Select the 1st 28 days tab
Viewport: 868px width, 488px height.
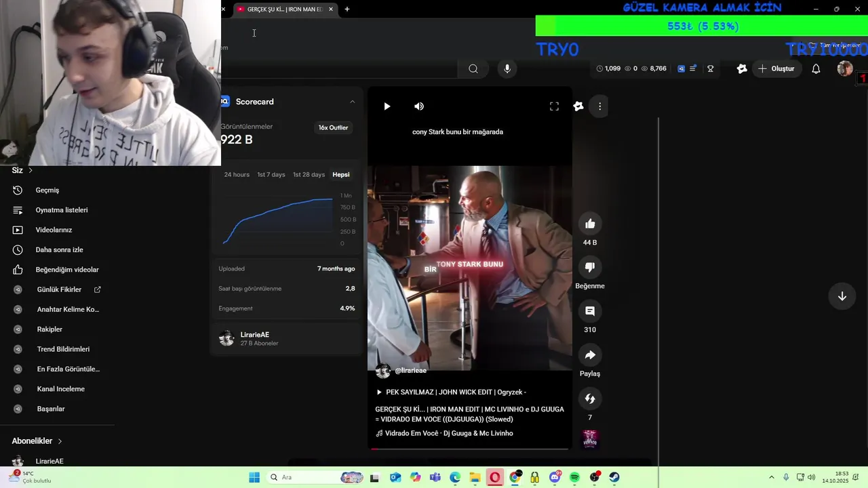pyautogui.click(x=309, y=175)
